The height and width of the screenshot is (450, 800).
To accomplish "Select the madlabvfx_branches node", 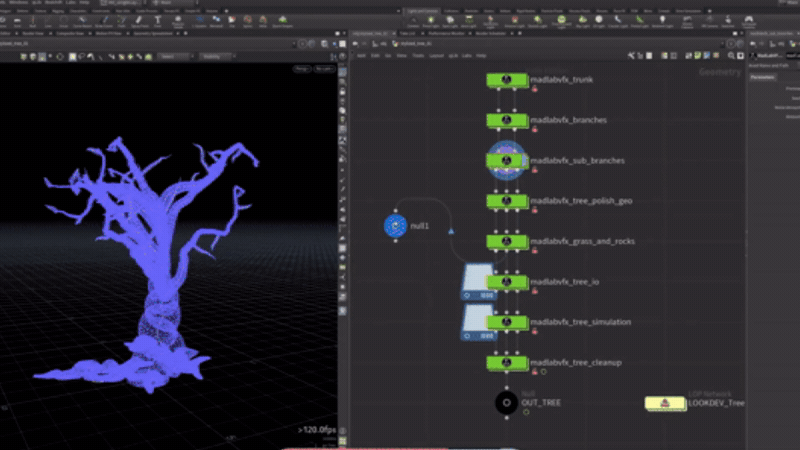I will pos(507,120).
